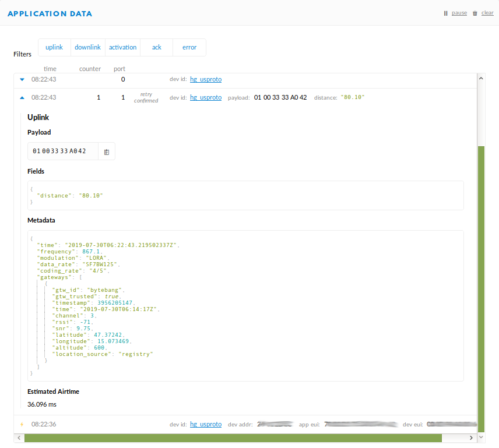Click the pause icon next to pause

(x=445, y=13)
